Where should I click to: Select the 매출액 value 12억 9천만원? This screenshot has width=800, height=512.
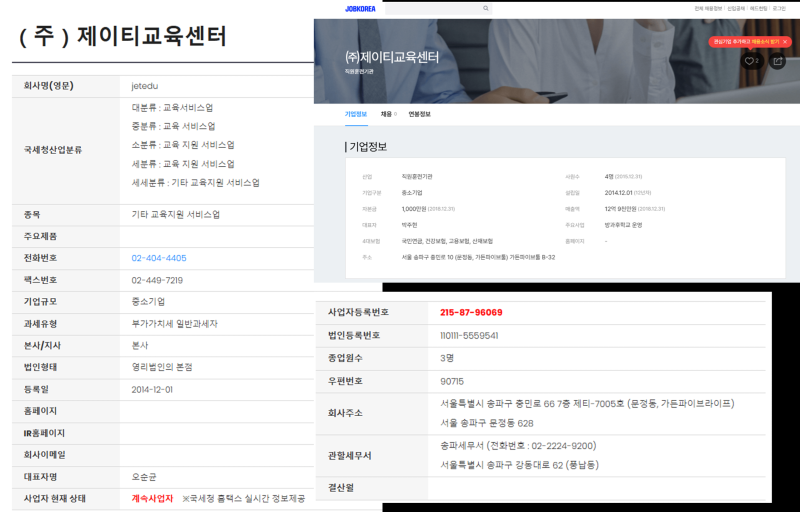tap(620, 209)
